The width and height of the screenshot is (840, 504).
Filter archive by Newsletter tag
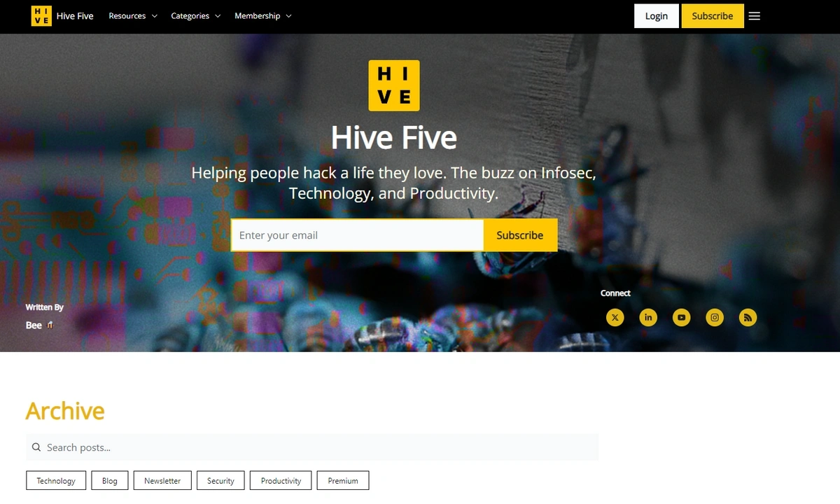[x=162, y=481]
